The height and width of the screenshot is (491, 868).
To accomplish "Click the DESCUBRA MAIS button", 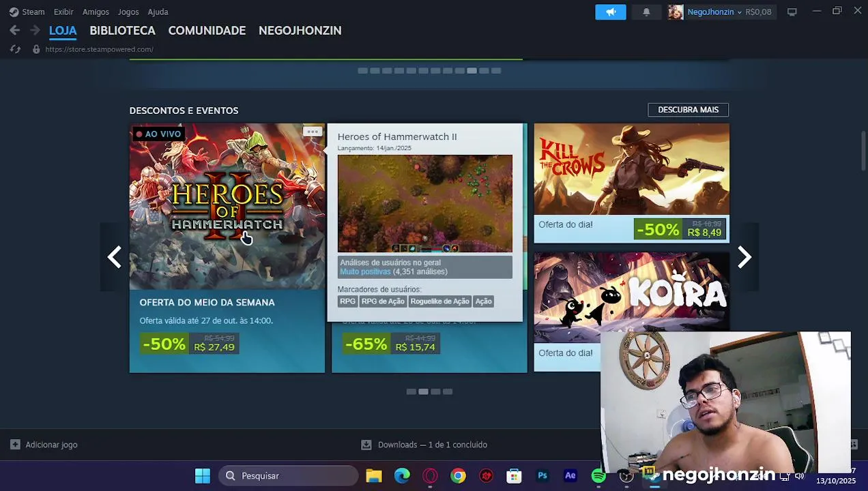I will (x=688, y=110).
